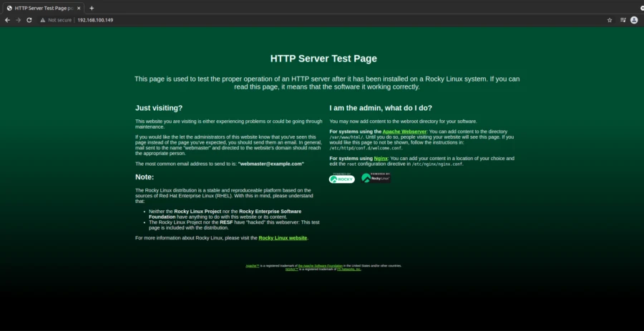Open a new tab with plus button
Image resolution: width=644 pixels, height=331 pixels.
92,7
